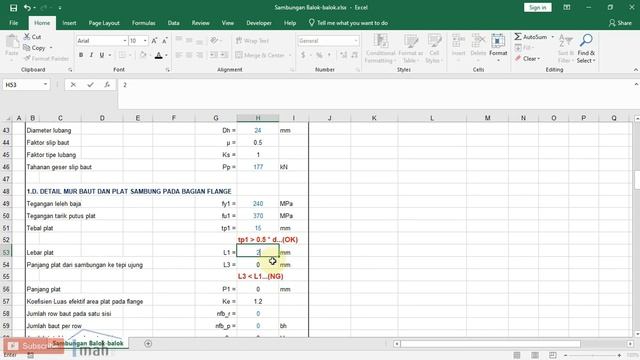Confirm entry with checkmark in formula bar
This screenshot has width=640, height=360.
90,84
